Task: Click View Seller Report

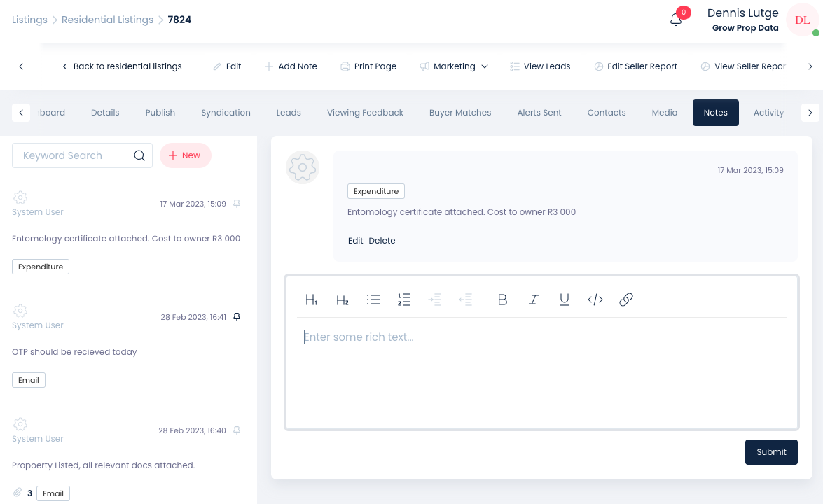Action: click(x=743, y=66)
